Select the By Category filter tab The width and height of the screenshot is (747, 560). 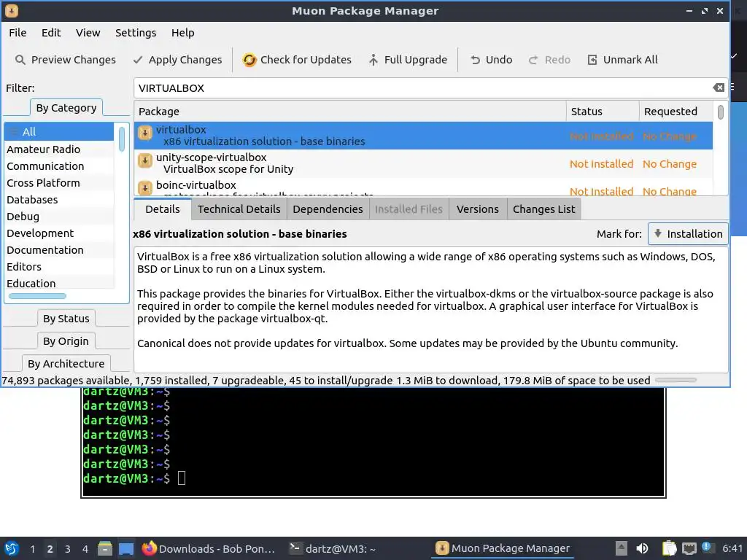pyautogui.click(x=66, y=108)
